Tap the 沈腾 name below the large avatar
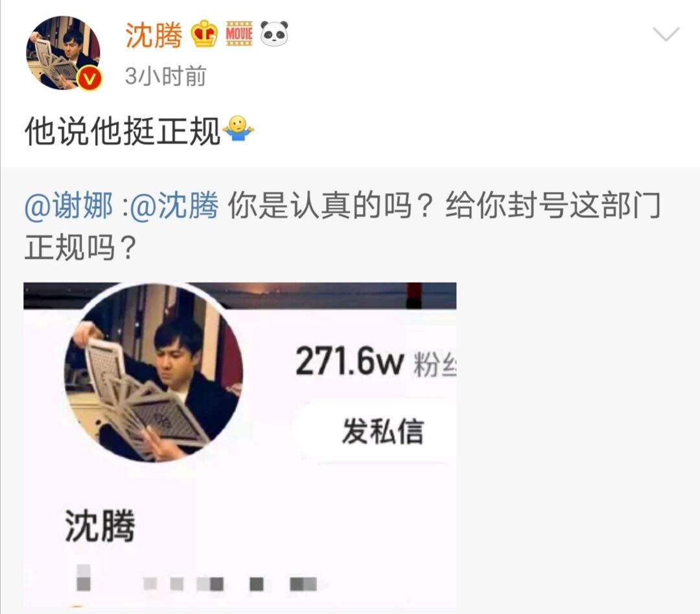This screenshot has height=614, width=700. click(x=100, y=526)
